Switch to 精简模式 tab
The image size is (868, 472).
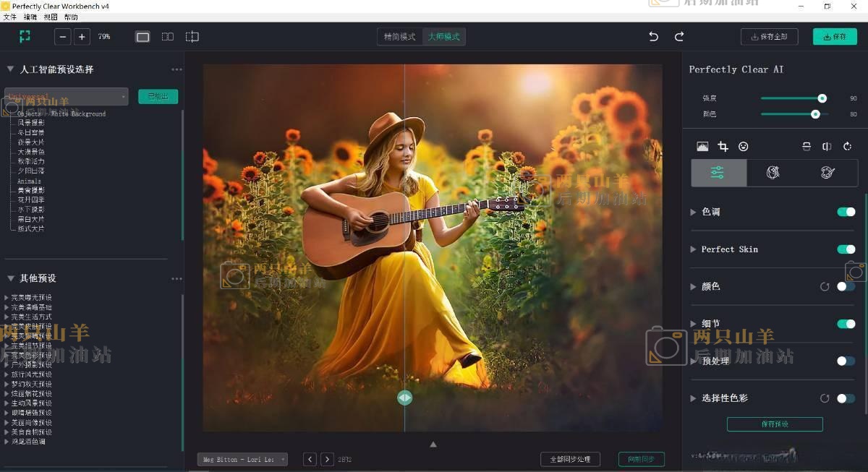[x=400, y=37]
